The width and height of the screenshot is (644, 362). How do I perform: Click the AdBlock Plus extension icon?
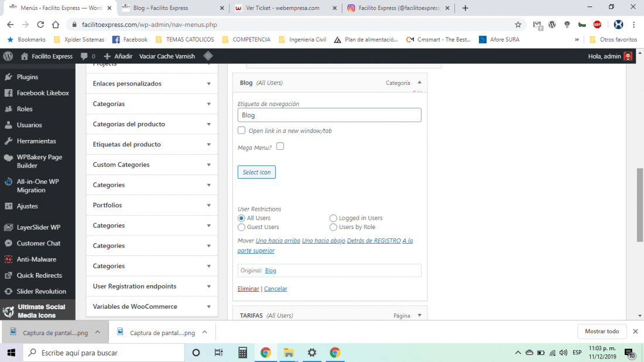pos(597,25)
